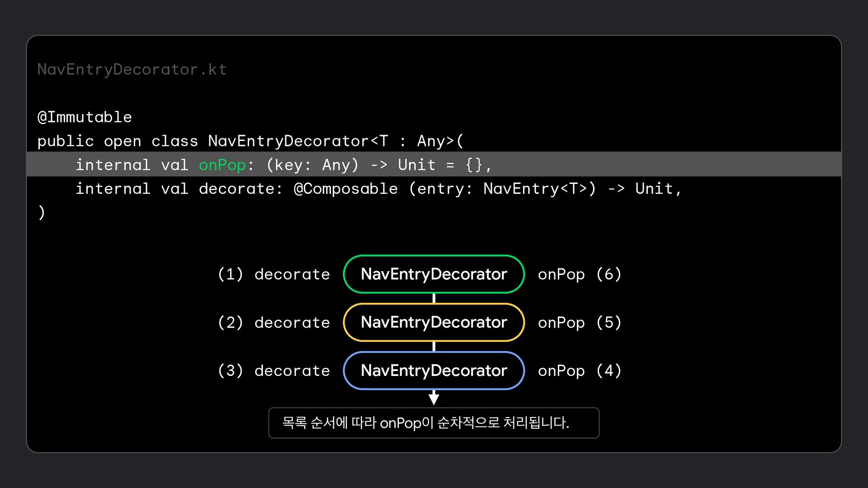Click the onPop (4) label
Viewport: 868px width, 488px height.
click(580, 371)
